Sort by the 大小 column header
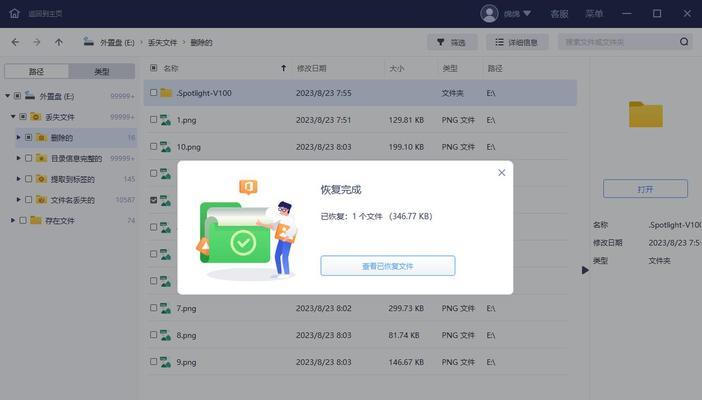The width and height of the screenshot is (702, 400). (396, 68)
